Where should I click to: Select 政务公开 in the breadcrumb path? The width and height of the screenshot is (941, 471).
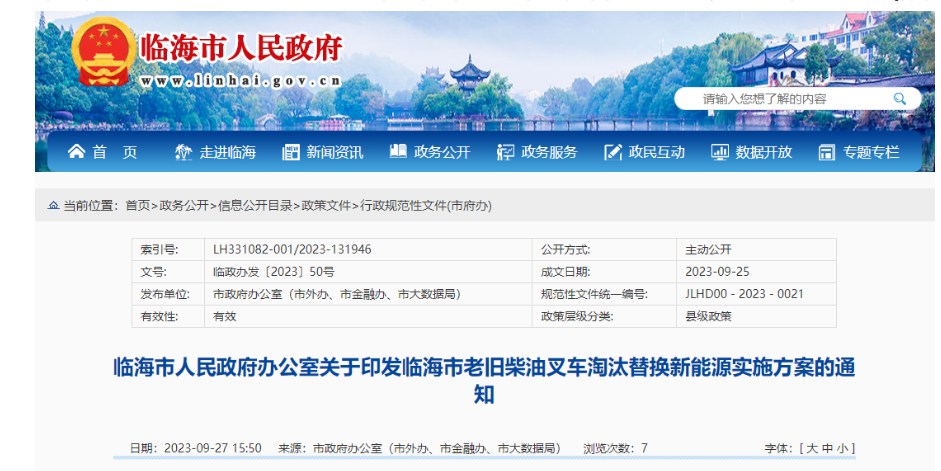tap(184, 205)
